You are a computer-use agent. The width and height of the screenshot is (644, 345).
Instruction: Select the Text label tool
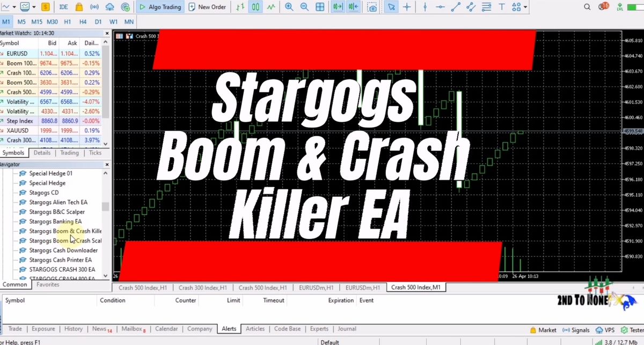[x=502, y=7]
